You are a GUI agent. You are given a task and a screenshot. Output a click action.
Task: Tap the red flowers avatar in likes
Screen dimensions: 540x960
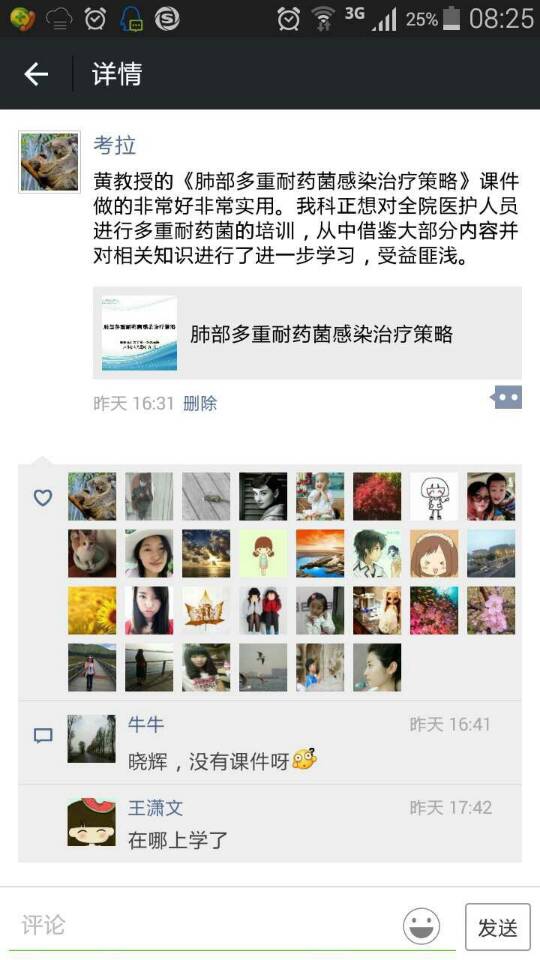377,496
